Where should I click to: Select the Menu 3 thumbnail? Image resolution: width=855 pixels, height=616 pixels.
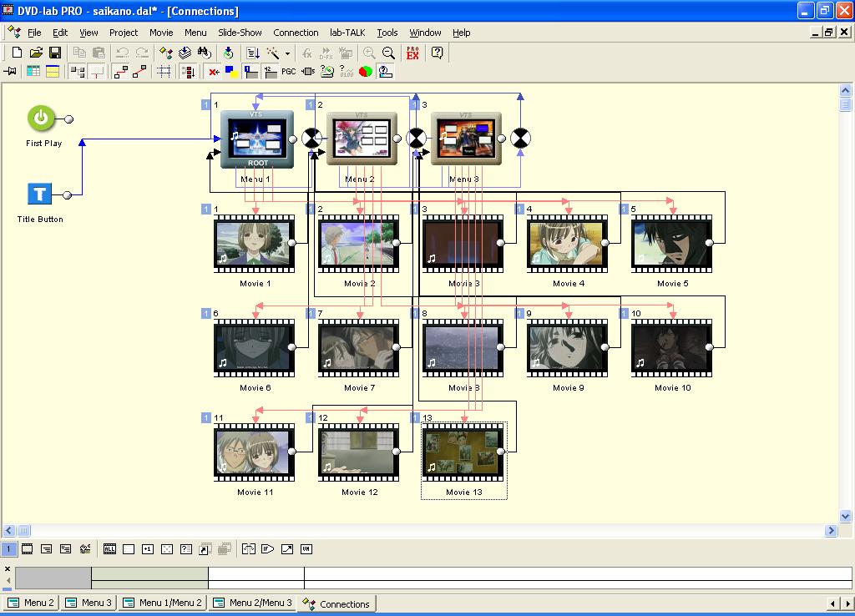[466, 139]
